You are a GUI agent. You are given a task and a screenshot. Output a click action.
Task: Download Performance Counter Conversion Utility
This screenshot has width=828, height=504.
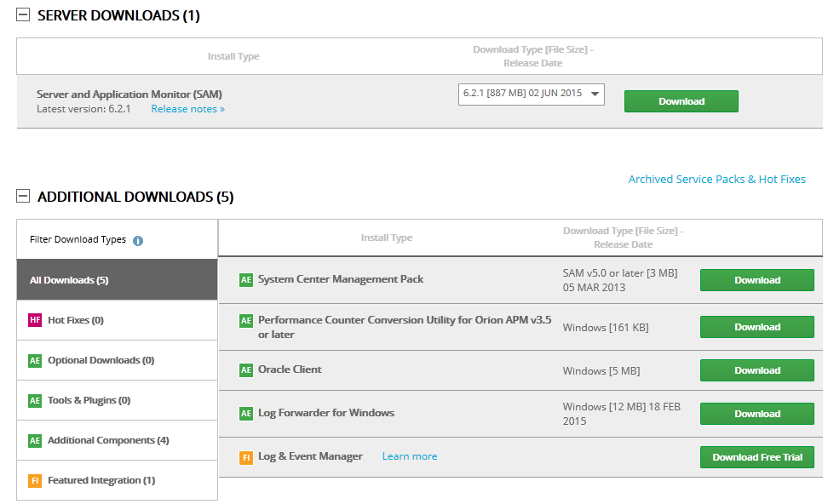(x=757, y=327)
